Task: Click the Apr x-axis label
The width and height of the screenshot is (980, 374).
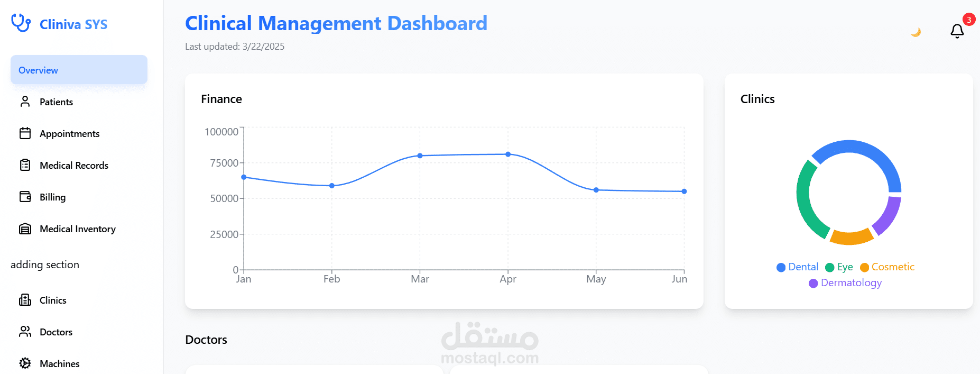Action: 508,279
